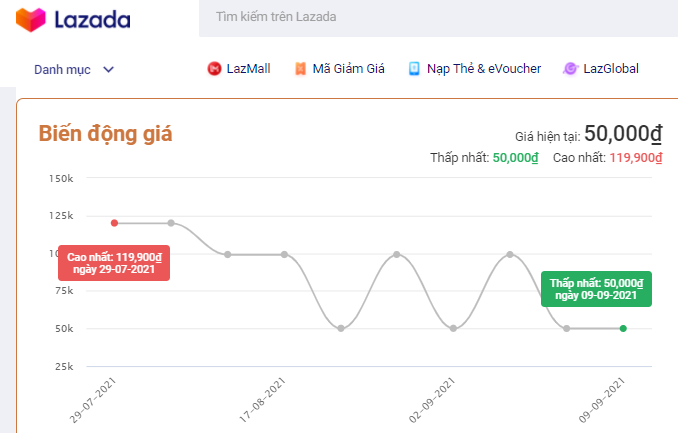
Task: Expand the Danh mục chevron arrow
Action: tap(109, 69)
